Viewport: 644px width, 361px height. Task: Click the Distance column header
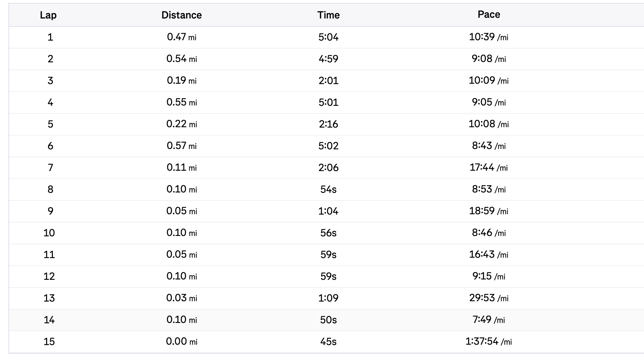[x=181, y=15]
